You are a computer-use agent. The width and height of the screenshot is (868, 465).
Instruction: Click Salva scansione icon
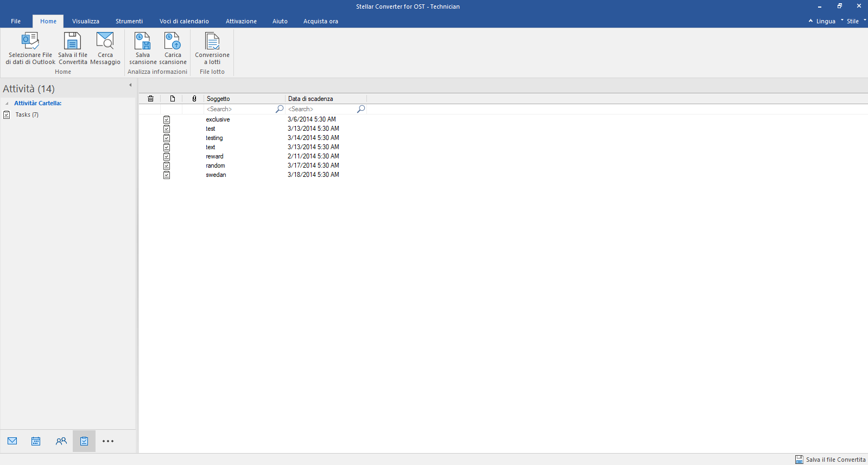pos(142,41)
